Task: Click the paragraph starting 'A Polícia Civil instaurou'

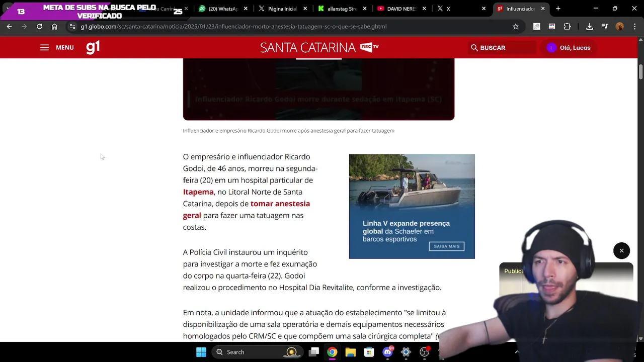Action: tap(312, 270)
